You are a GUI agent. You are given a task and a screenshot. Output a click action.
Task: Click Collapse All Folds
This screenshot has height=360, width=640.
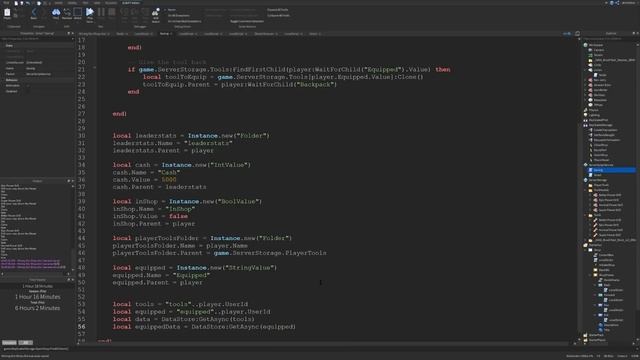(x=278, y=16)
